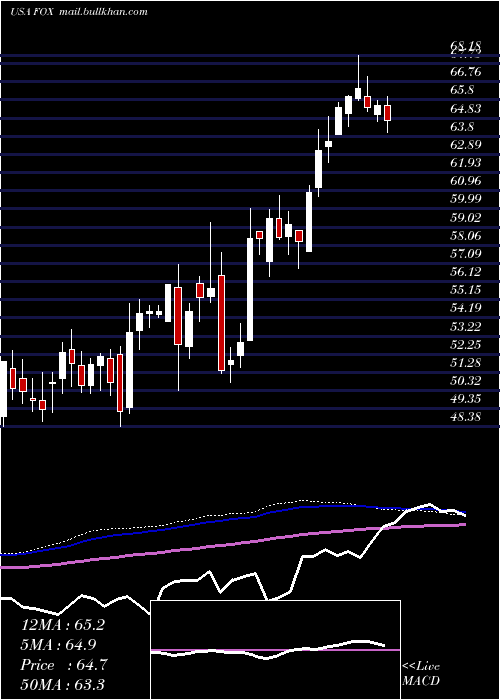
Task: Click the 60.96 price axis label
Action: point(466,181)
